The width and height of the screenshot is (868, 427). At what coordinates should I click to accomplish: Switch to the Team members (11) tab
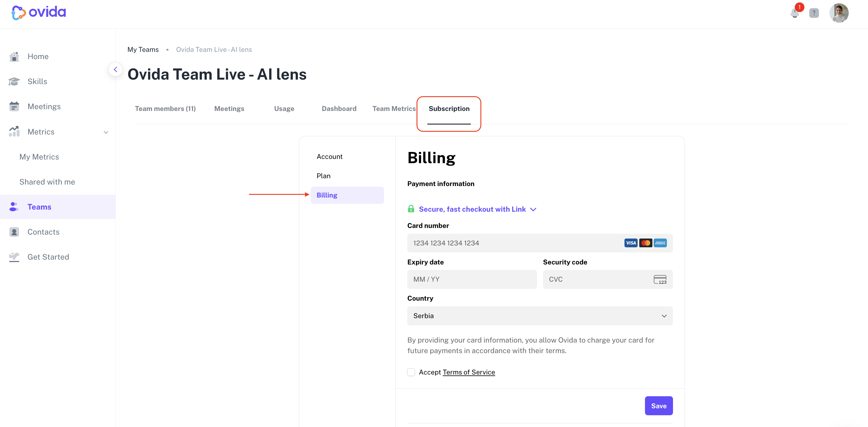click(x=165, y=109)
